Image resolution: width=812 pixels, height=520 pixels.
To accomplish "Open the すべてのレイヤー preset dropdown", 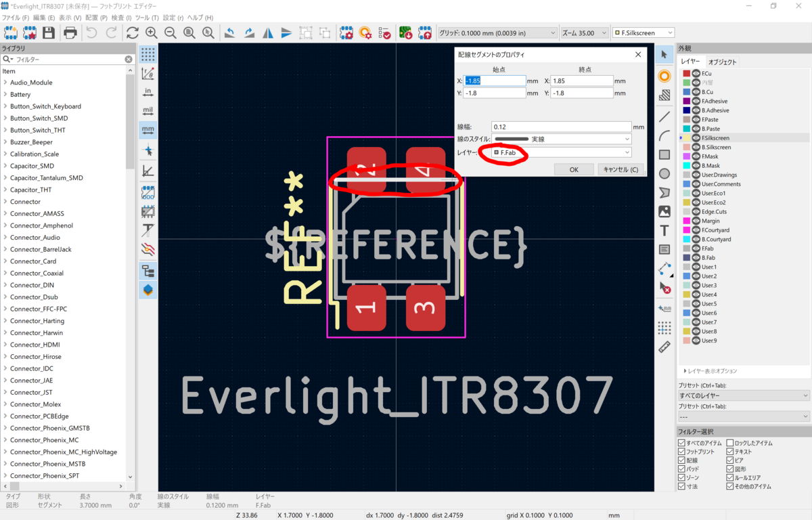I will (x=744, y=395).
